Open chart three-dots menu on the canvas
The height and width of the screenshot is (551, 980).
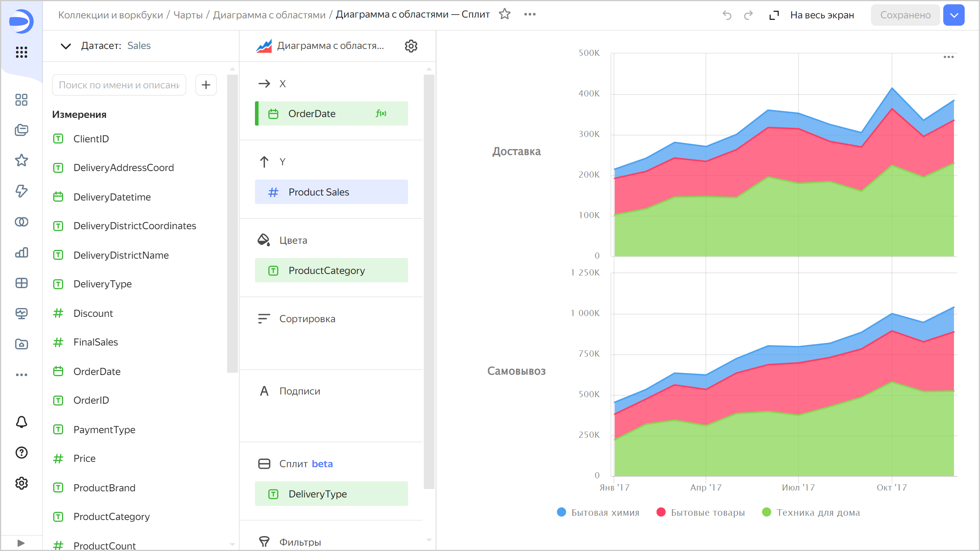(x=948, y=57)
